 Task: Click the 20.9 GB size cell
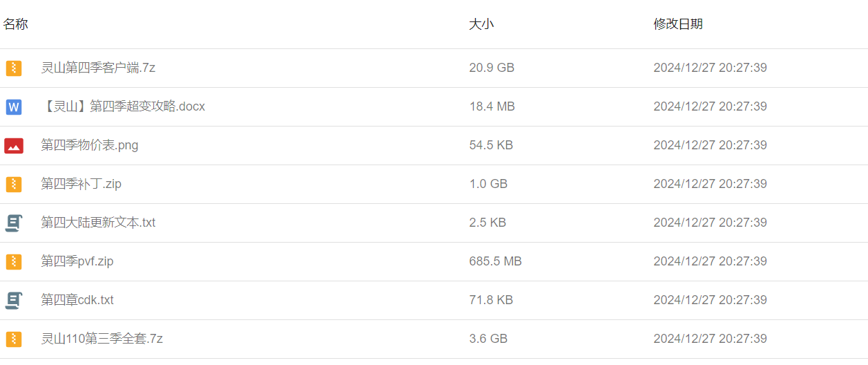click(492, 68)
